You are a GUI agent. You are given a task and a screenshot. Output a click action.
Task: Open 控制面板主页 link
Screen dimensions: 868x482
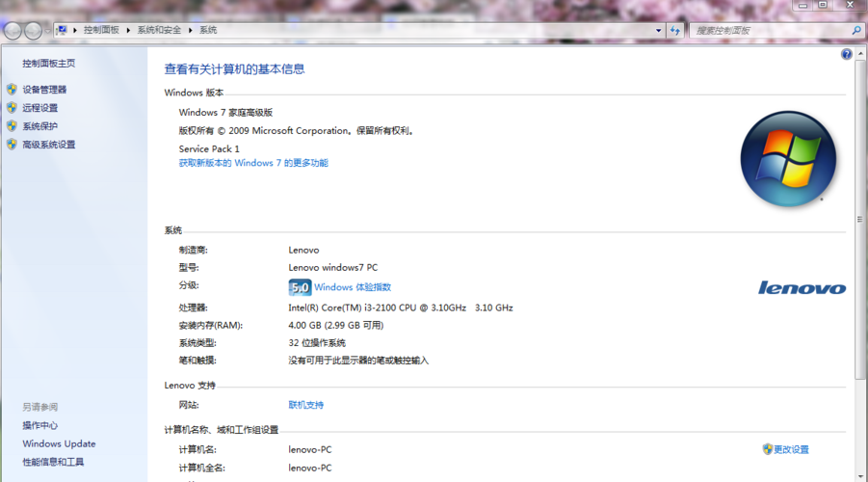(49, 64)
